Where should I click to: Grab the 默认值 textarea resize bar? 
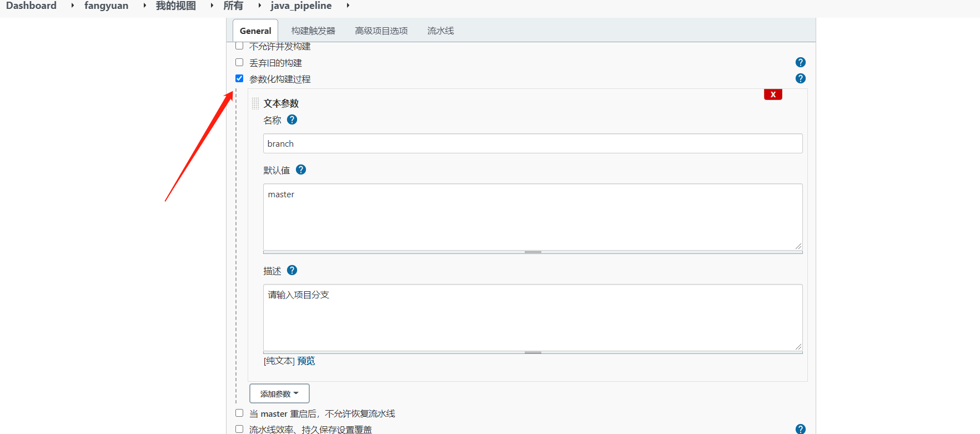[533, 252]
